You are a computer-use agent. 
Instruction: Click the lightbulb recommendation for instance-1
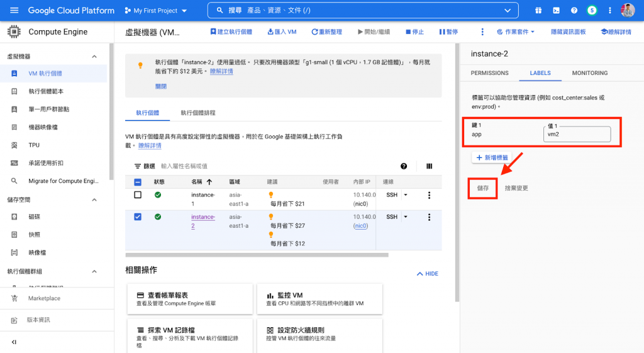pyautogui.click(x=270, y=195)
